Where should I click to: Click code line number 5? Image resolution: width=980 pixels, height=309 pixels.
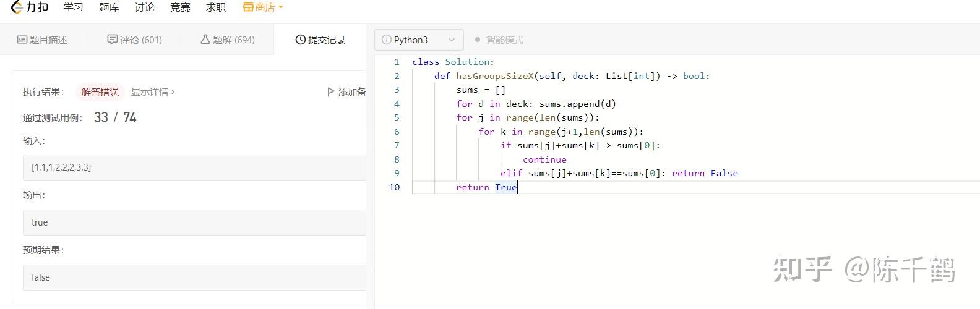[x=397, y=117]
